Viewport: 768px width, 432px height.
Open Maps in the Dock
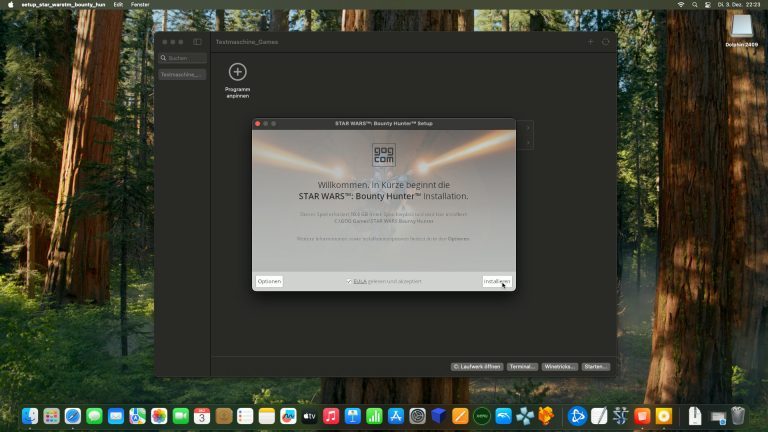(138, 416)
